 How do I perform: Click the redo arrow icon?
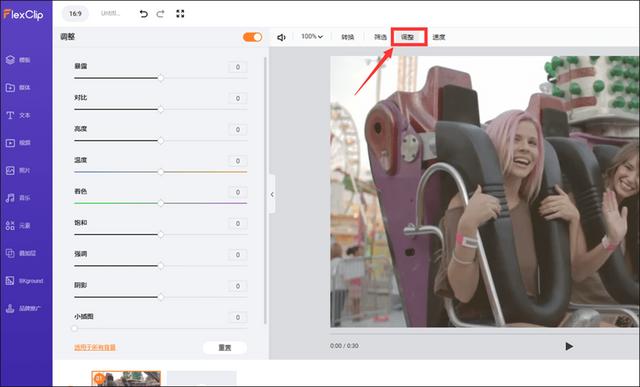click(x=160, y=14)
